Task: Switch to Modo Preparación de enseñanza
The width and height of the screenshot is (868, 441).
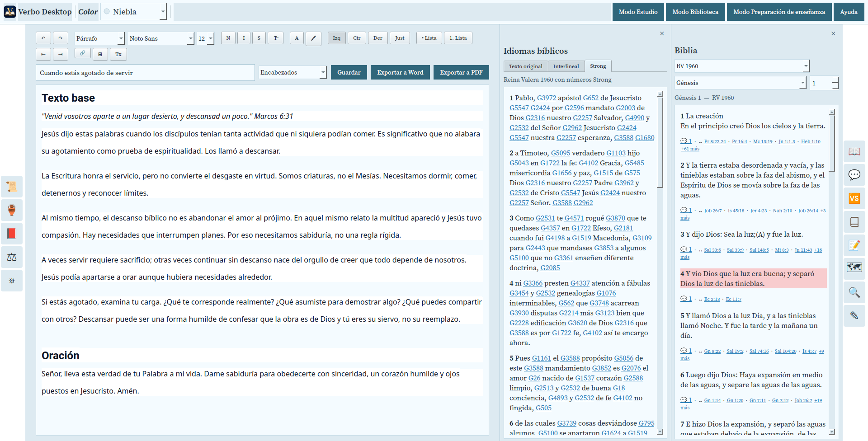Action: coord(779,12)
